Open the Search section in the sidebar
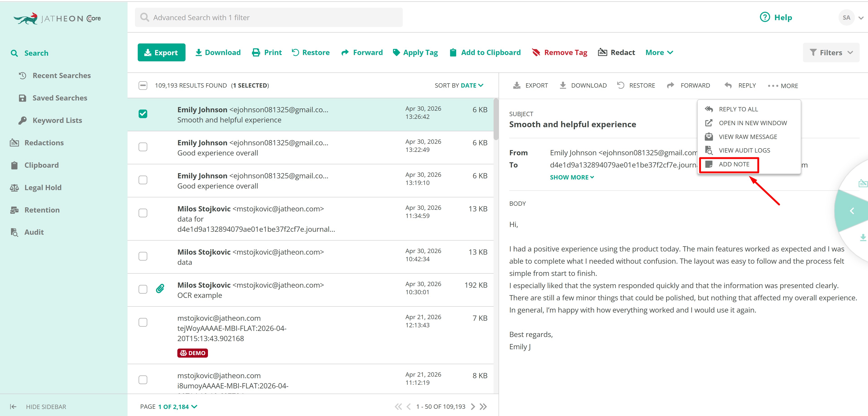868x416 pixels. [30, 53]
